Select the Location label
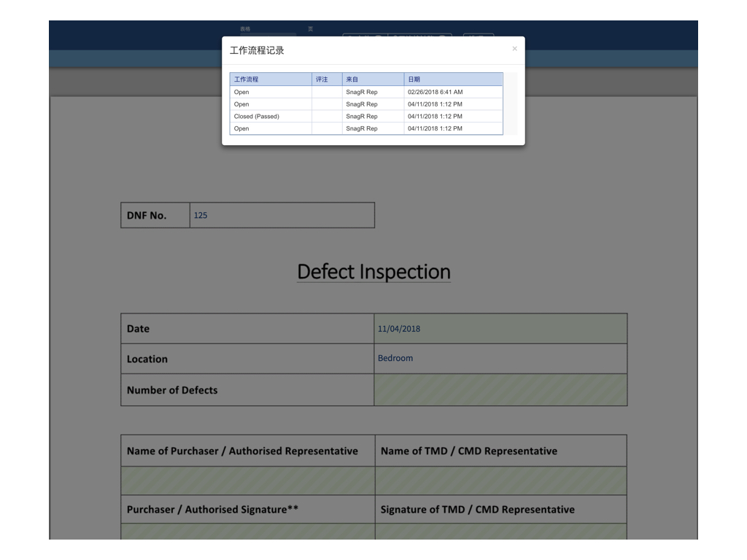The width and height of the screenshot is (747, 560). click(x=147, y=359)
